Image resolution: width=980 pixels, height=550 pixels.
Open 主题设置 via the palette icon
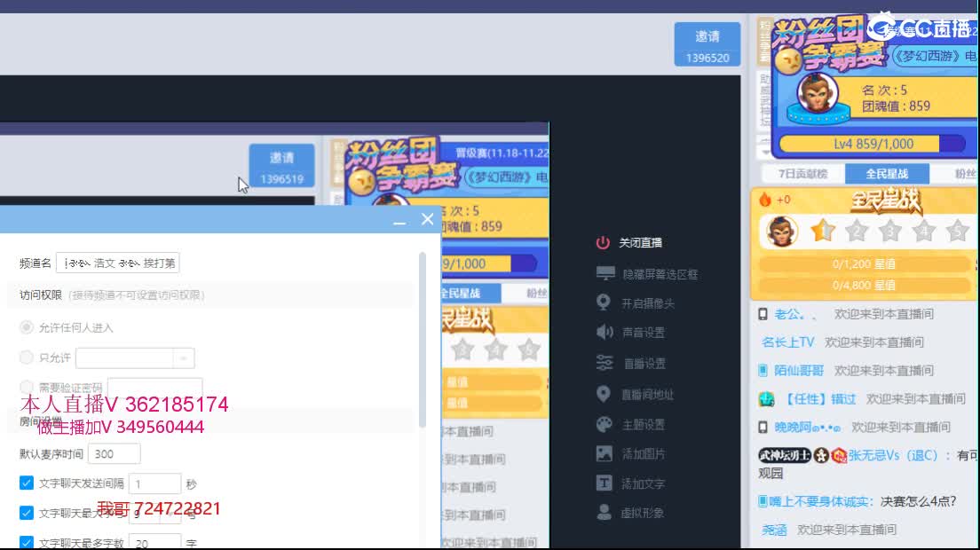click(x=605, y=424)
